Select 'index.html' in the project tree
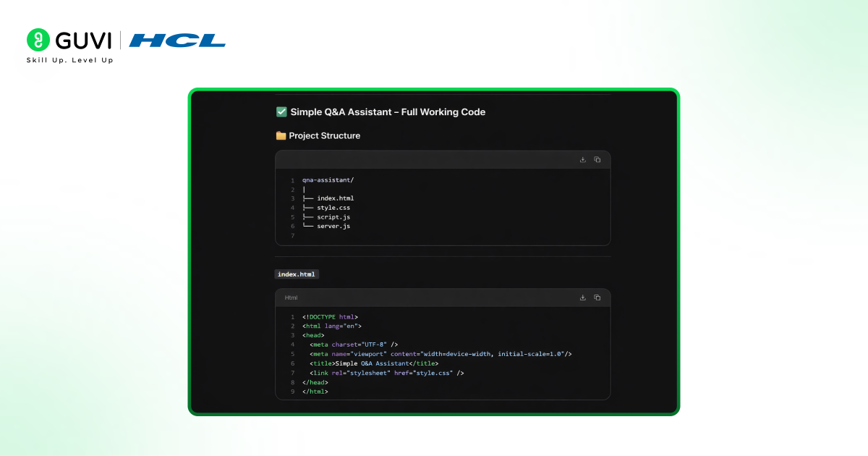 tap(336, 198)
